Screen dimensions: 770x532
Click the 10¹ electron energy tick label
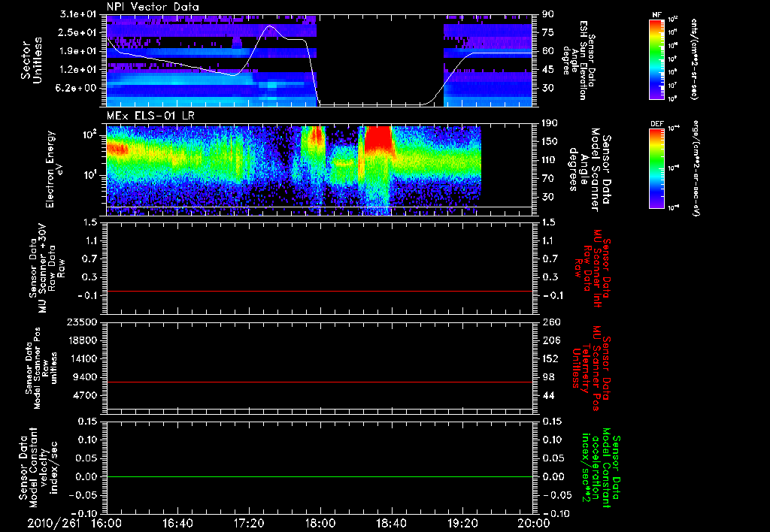pyautogui.click(x=89, y=175)
